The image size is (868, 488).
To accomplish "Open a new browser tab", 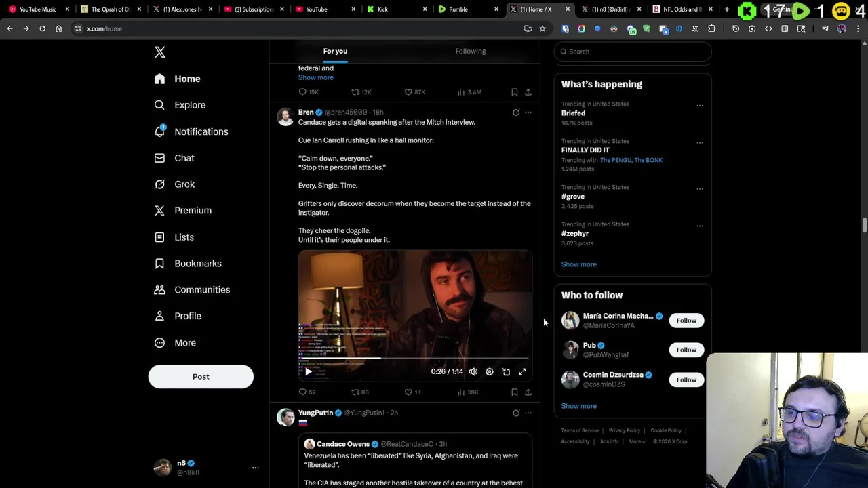I will [x=727, y=9].
